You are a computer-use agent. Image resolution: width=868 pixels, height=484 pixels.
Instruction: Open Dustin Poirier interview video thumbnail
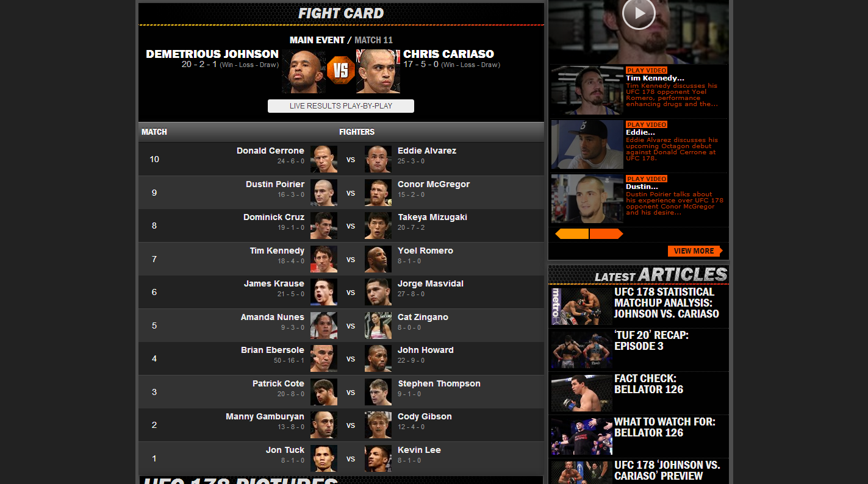587,199
